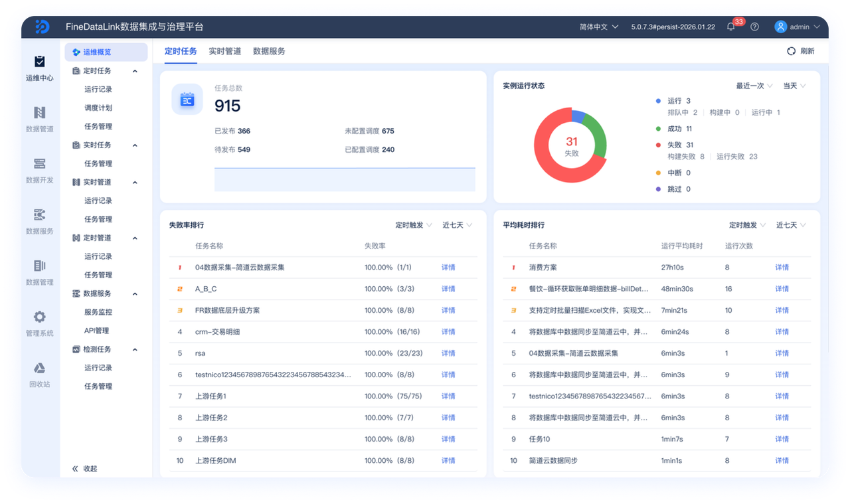
Task: Open 详情 for 任务10
Action: 782,439
